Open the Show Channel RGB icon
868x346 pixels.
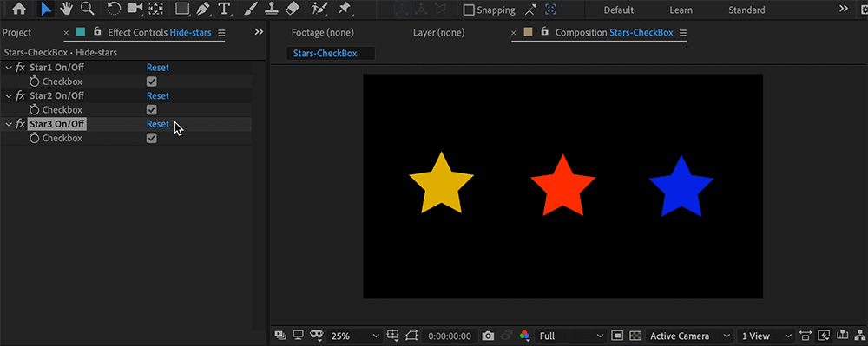[524, 336]
